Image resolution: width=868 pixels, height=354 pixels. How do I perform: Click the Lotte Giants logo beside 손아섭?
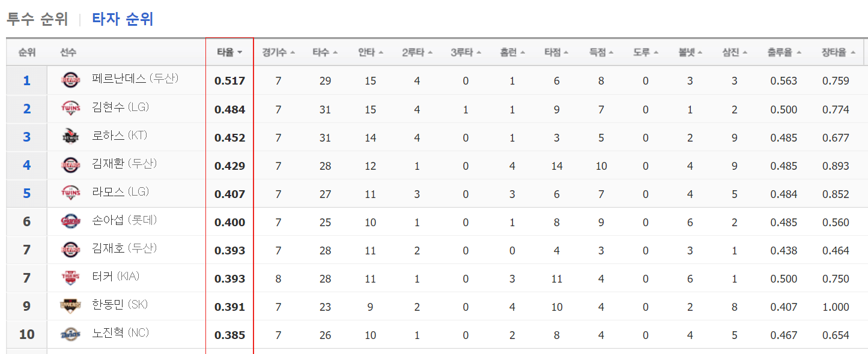point(70,221)
